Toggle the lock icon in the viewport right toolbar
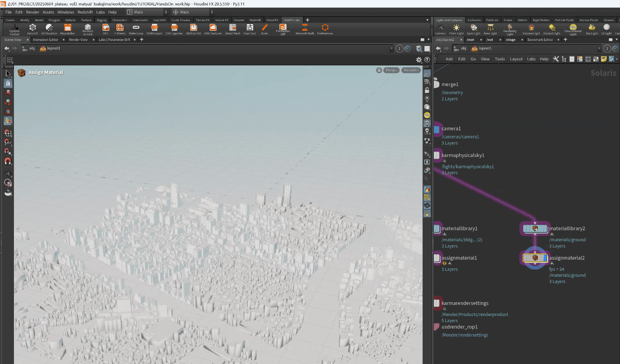The image size is (620, 364). point(427,90)
